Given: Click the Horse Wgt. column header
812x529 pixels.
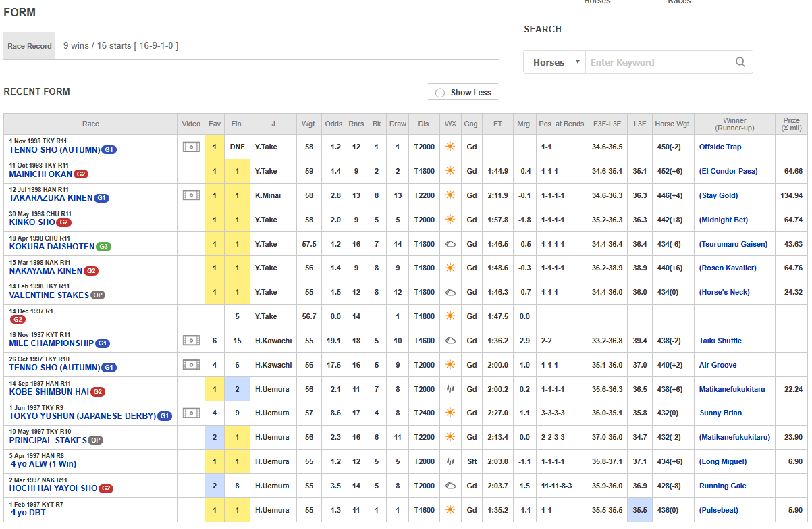Looking at the screenshot, I should 673,124.
